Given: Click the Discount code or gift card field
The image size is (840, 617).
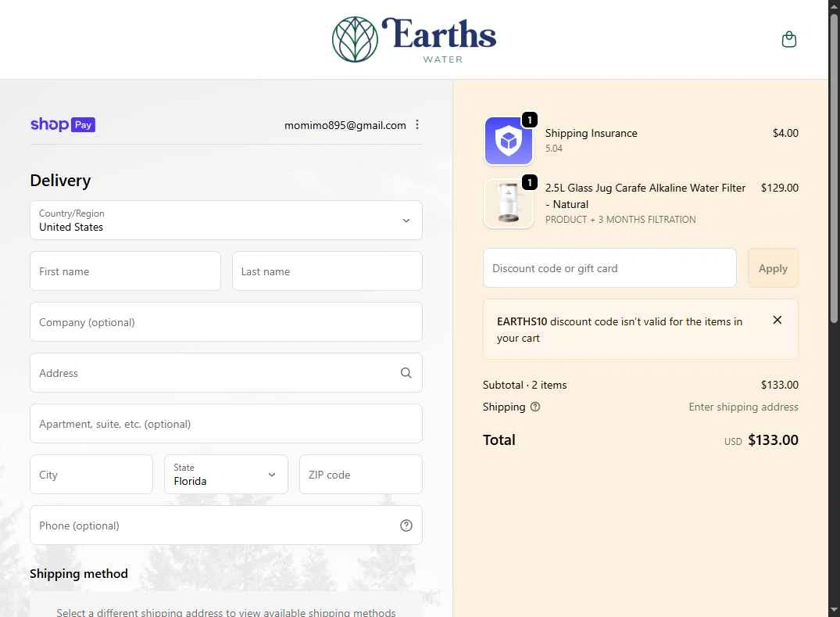Looking at the screenshot, I should (609, 268).
